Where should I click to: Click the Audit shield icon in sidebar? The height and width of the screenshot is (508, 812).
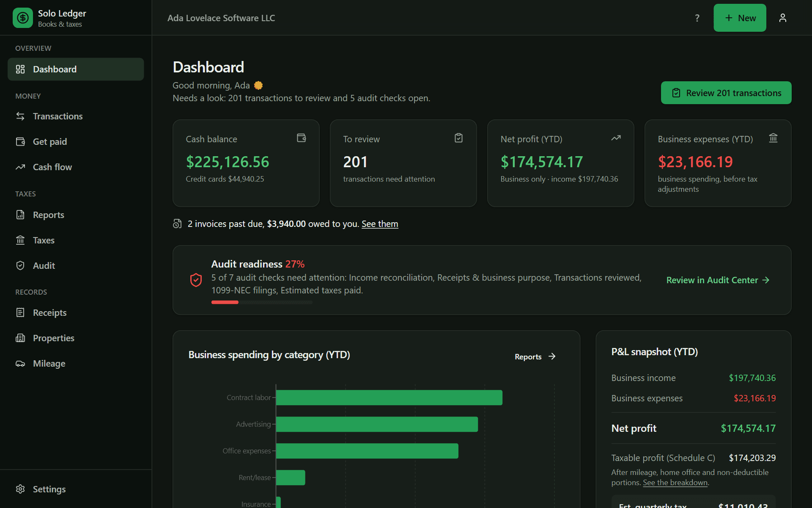point(20,265)
